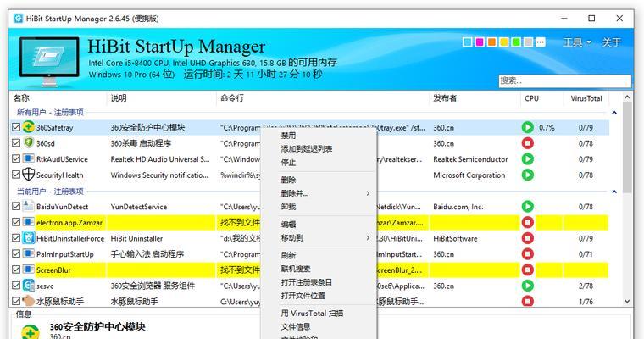
Task: Toggle the ScreenBlur checkbox
Action: (16, 270)
